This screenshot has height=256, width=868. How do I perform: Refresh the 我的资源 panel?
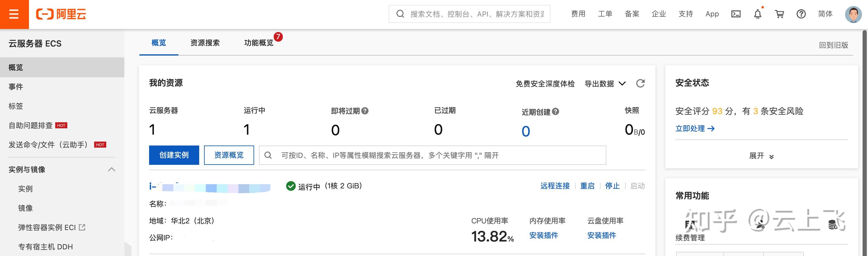640,84
